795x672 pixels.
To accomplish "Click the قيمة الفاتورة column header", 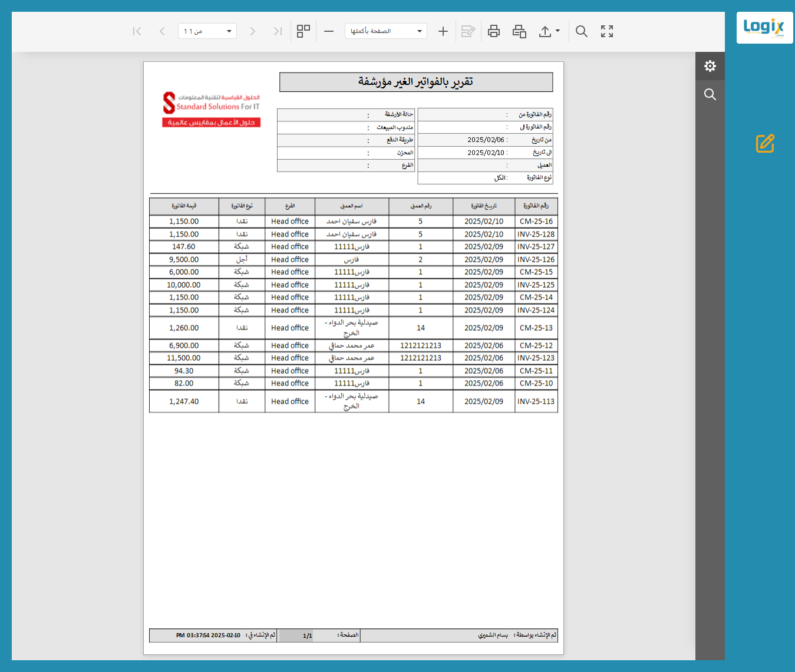I will point(184,206).
